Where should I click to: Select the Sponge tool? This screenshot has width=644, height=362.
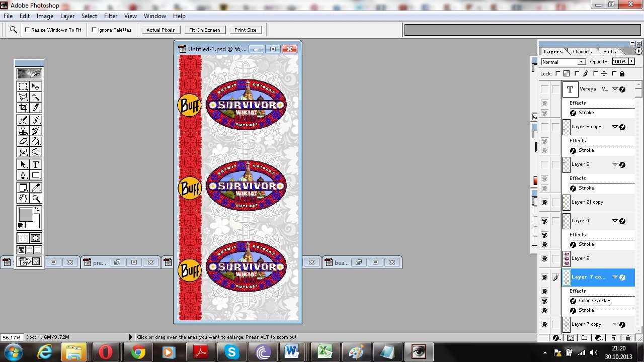[x=36, y=152]
